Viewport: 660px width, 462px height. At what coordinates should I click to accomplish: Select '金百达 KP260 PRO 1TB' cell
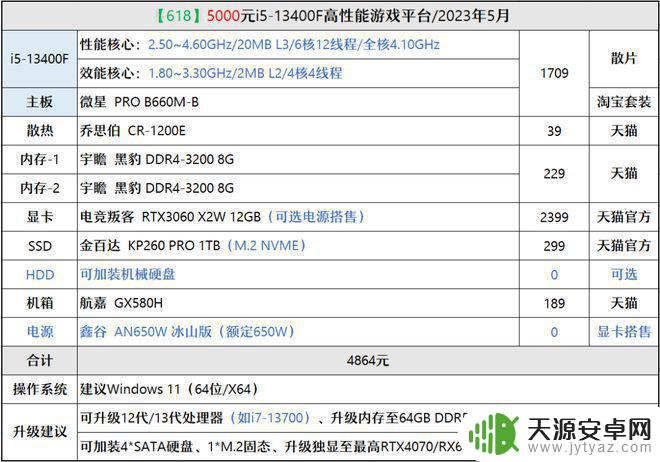298,246
